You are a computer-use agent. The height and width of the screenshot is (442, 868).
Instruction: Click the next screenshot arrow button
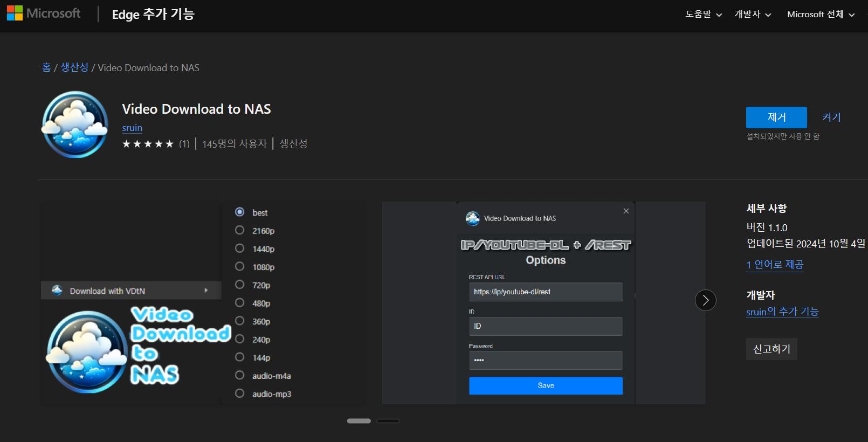tap(705, 300)
